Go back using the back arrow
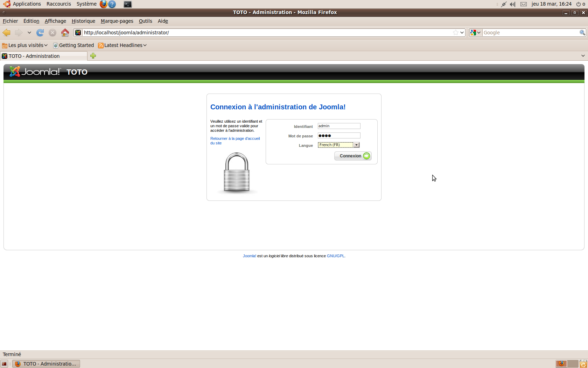This screenshot has width=588, height=368. tap(6, 33)
